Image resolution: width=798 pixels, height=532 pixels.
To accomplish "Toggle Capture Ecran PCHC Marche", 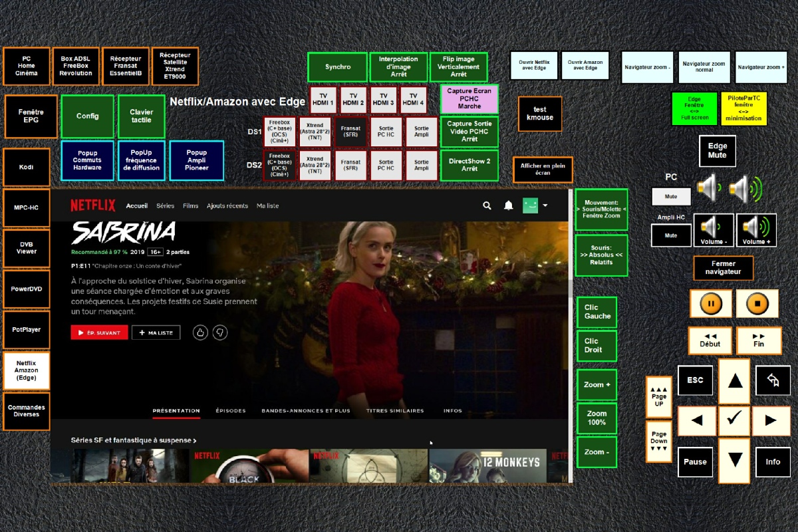I will click(469, 98).
